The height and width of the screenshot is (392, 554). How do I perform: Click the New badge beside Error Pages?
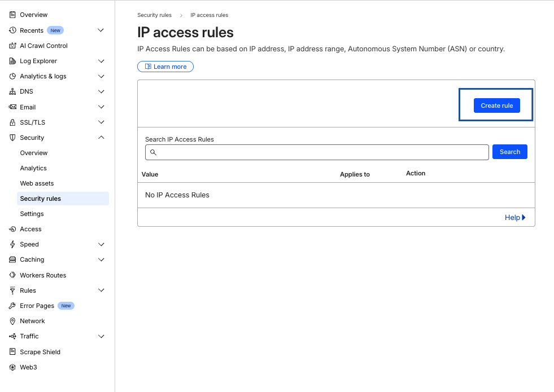[x=66, y=306]
